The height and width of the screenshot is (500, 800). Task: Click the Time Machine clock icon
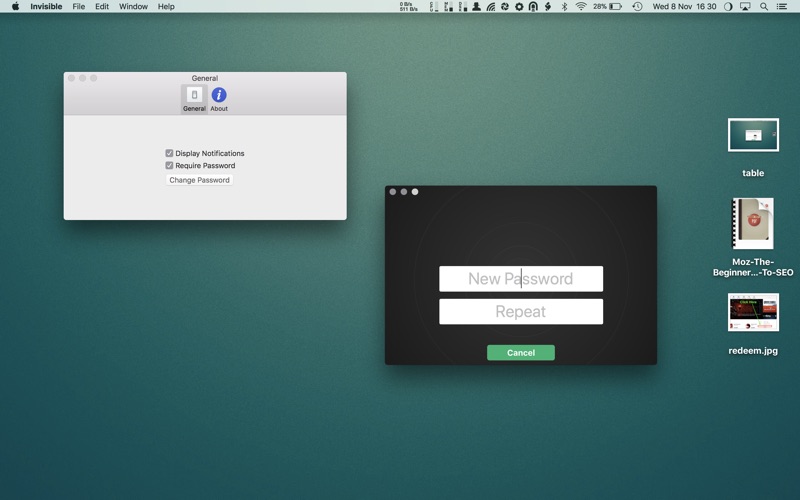click(x=637, y=7)
